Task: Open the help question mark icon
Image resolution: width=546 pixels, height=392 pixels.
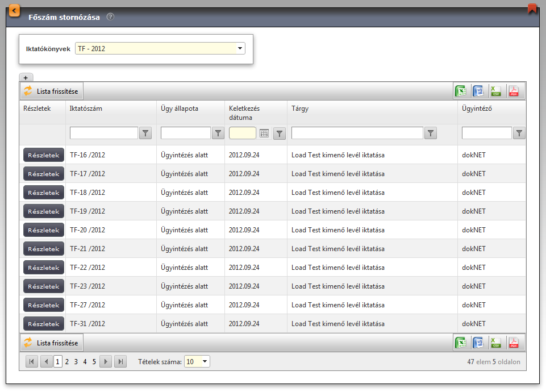Action: [x=110, y=16]
